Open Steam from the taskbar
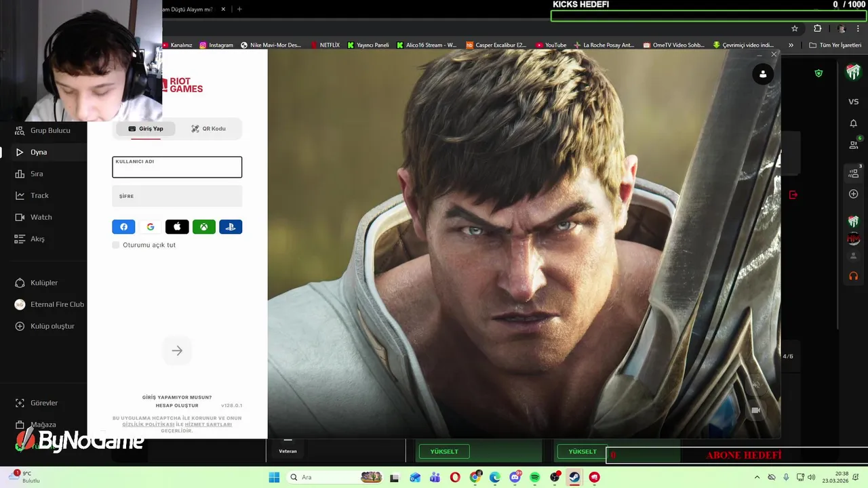 point(574,477)
